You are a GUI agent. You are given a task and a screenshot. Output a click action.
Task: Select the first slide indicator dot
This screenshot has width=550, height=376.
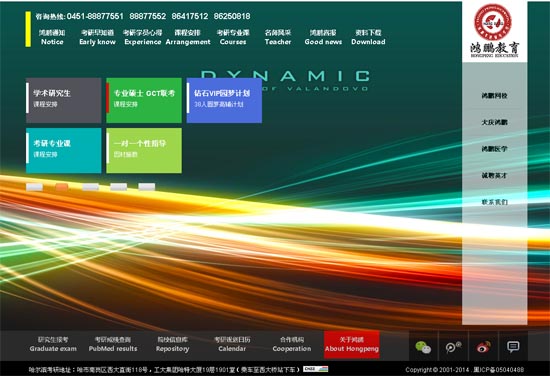pos(34,187)
